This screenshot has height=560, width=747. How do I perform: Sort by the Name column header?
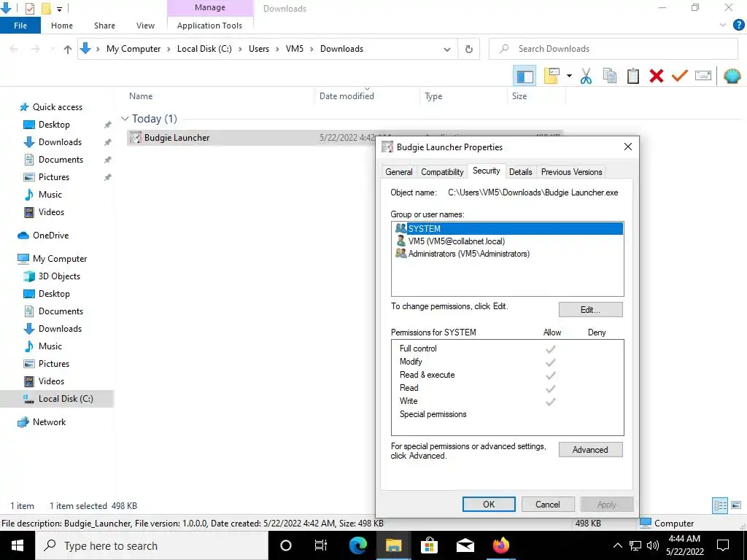pos(141,96)
